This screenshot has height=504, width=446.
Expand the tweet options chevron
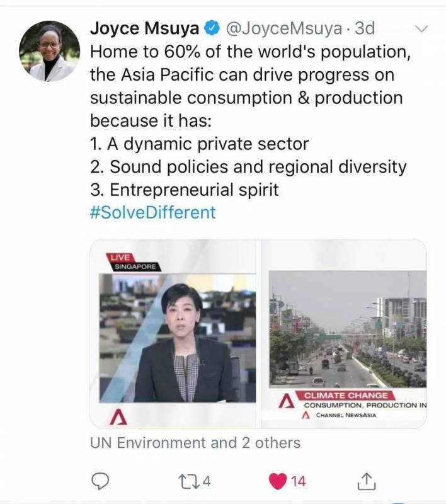coord(422,29)
